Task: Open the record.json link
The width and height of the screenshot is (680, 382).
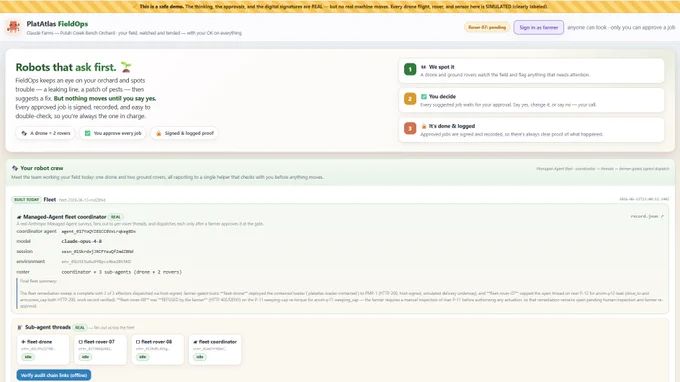Action: click(x=647, y=216)
